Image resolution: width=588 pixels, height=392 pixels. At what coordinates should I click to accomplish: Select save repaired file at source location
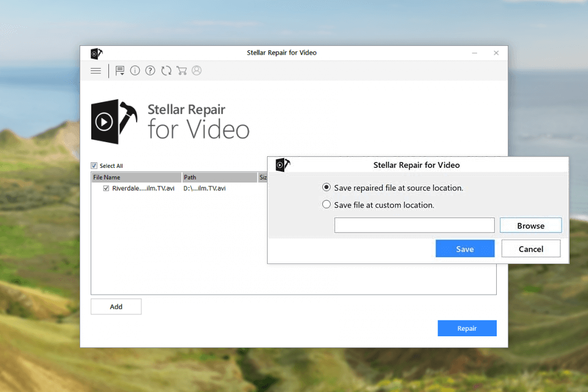click(x=326, y=187)
